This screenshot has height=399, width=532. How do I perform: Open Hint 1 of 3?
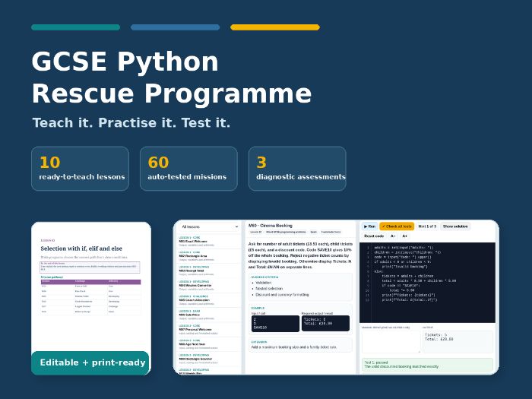(x=427, y=226)
